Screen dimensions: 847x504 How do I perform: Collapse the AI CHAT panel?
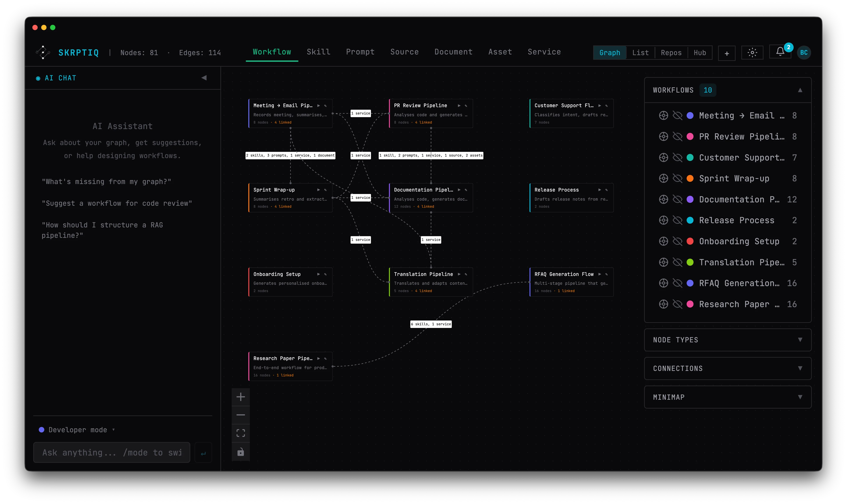204,78
